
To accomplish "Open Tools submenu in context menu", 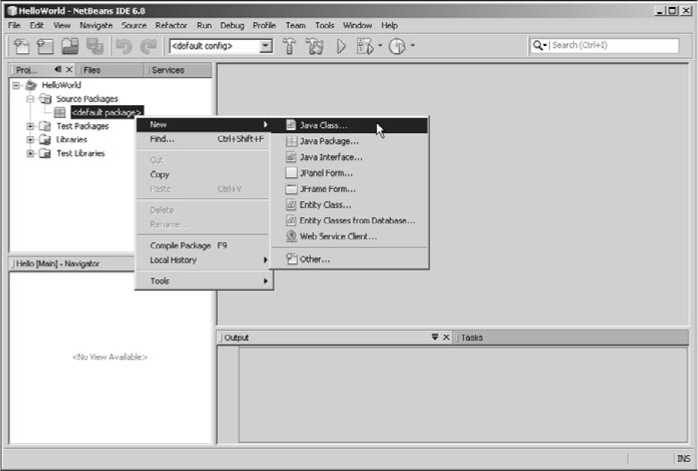I will point(204,281).
